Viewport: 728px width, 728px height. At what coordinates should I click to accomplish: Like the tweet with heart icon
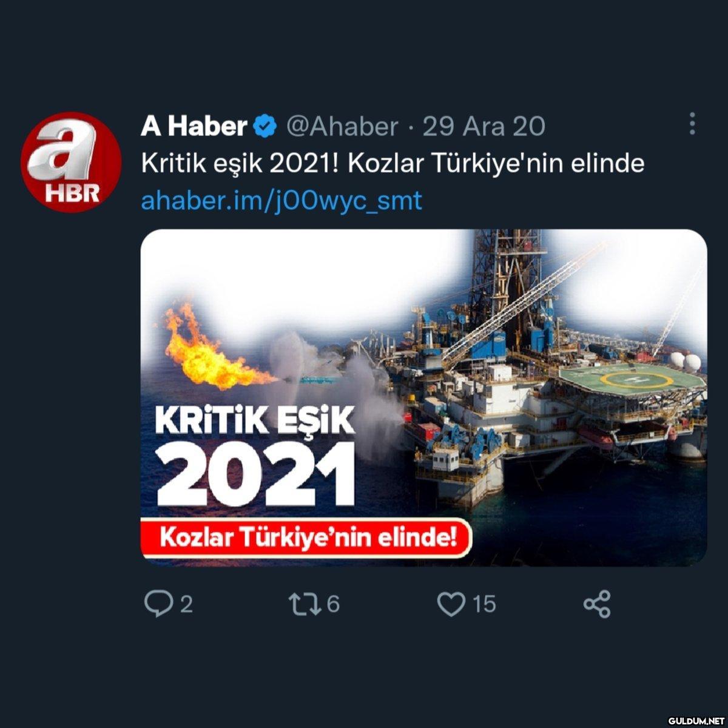pyautogui.click(x=451, y=604)
